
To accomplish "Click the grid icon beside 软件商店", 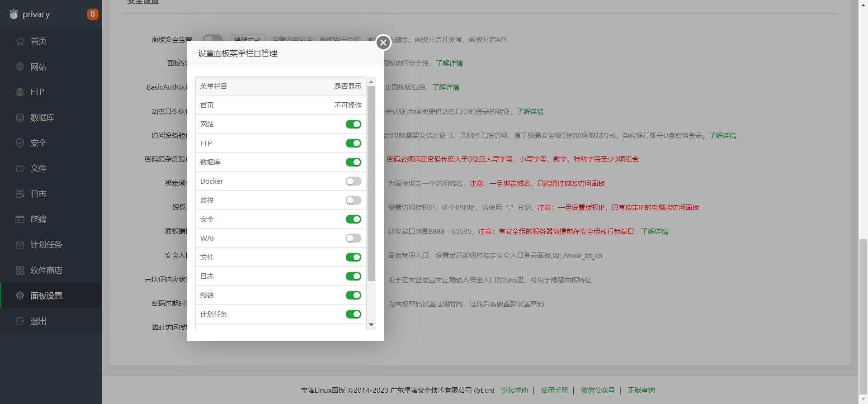I will (20, 271).
